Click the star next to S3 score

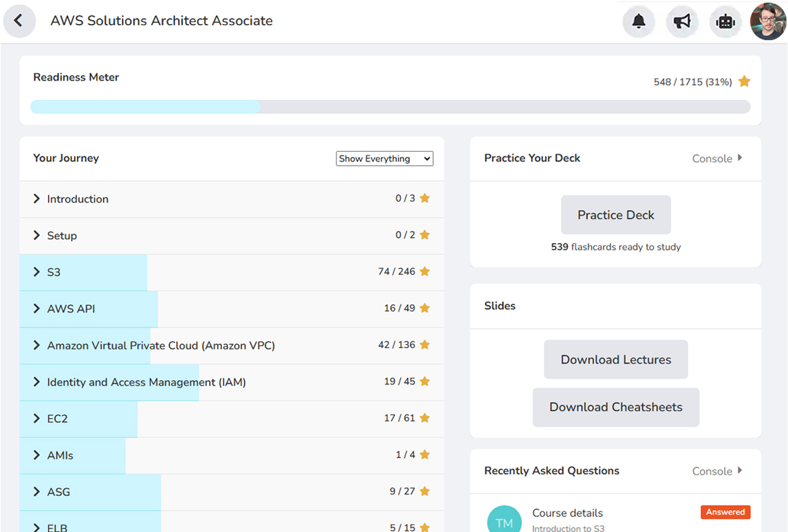[x=424, y=272]
